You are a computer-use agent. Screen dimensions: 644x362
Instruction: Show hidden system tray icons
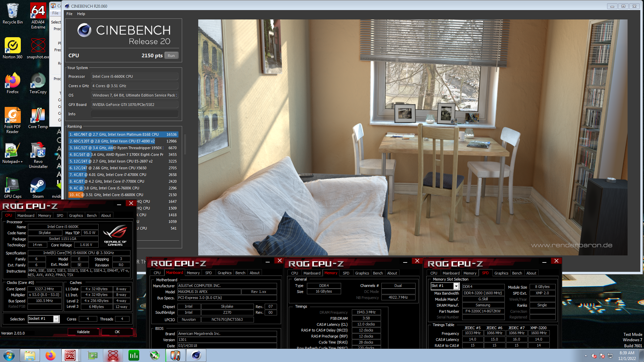click(x=586, y=356)
